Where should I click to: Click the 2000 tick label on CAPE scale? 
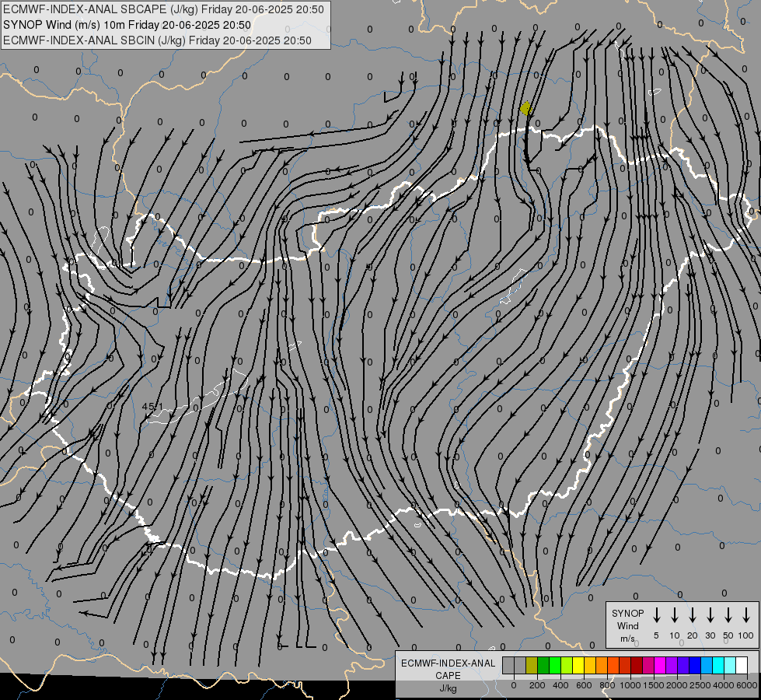tap(676, 685)
